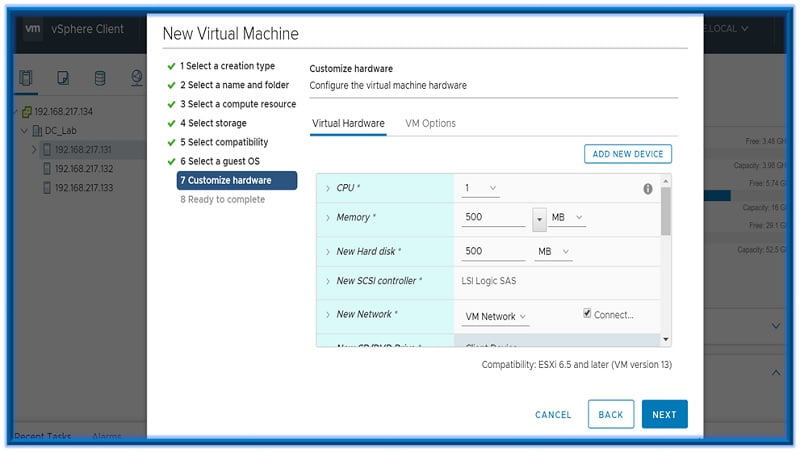The height and width of the screenshot is (452, 800).
Task: Click the hardware list scrollbar down arrow
Action: click(666, 340)
